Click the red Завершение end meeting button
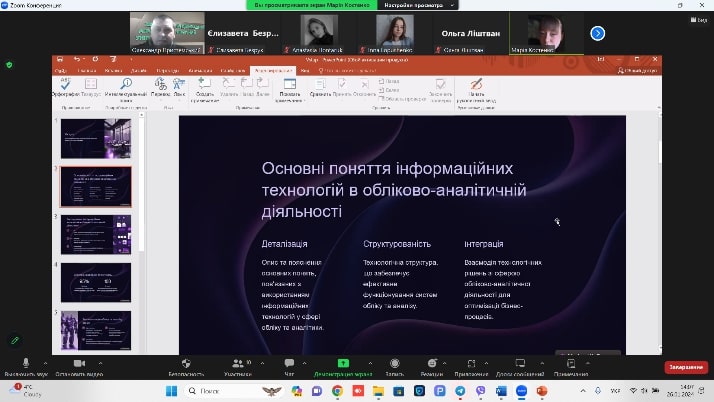Screen dimensions: 714x402 click(686, 367)
